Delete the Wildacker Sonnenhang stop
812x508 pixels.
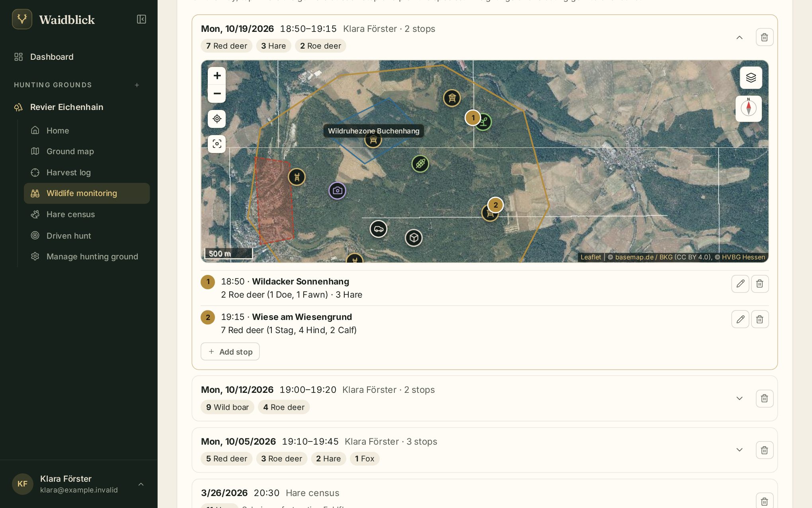point(759,284)
